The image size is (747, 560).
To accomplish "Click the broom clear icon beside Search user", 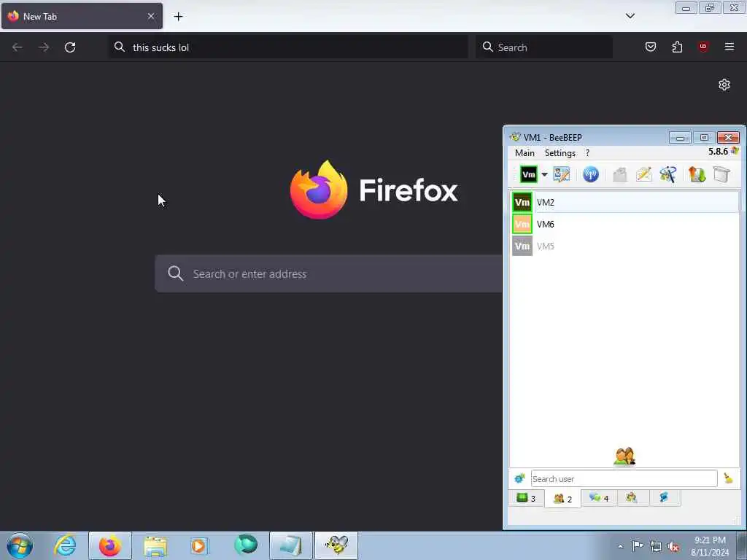I will point(728,478).
